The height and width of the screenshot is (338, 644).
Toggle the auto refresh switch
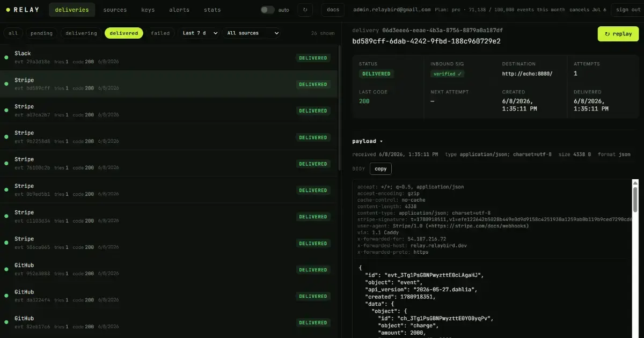pos(267,10)
